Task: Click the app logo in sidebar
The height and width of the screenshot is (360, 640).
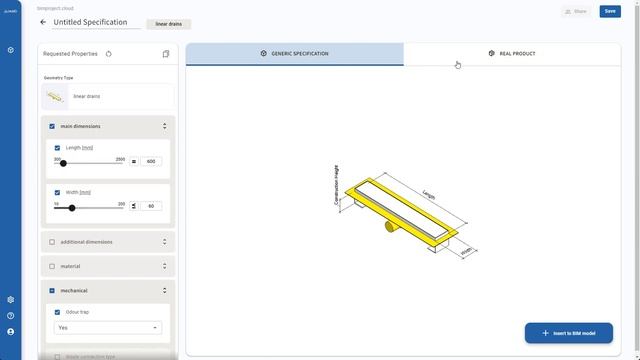Action: (11, 11)
